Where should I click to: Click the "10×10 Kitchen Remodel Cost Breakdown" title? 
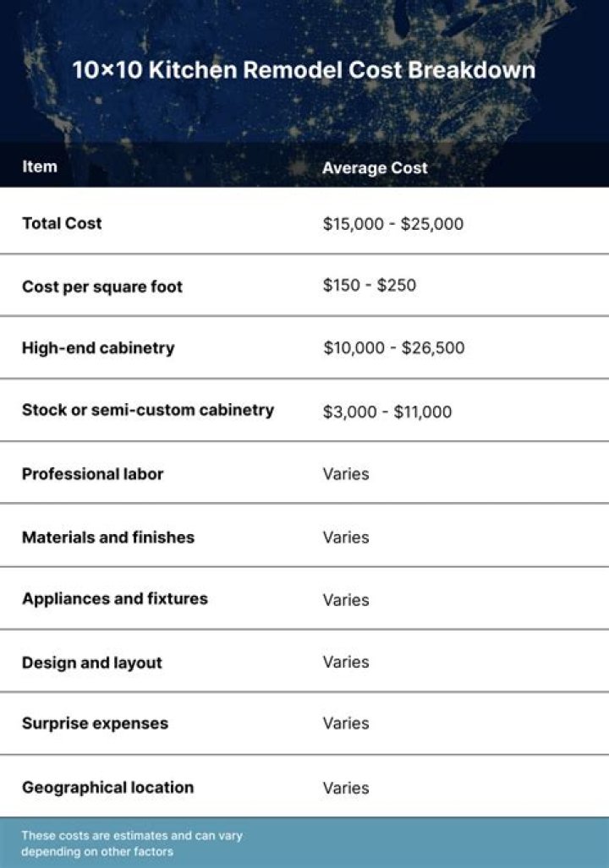click(304, 70)
